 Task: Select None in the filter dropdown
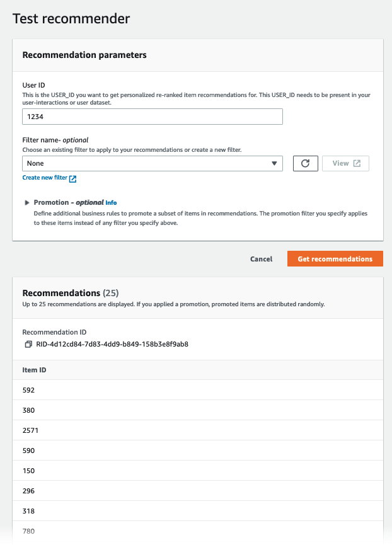pyautogui.click(x=151, y=163)
